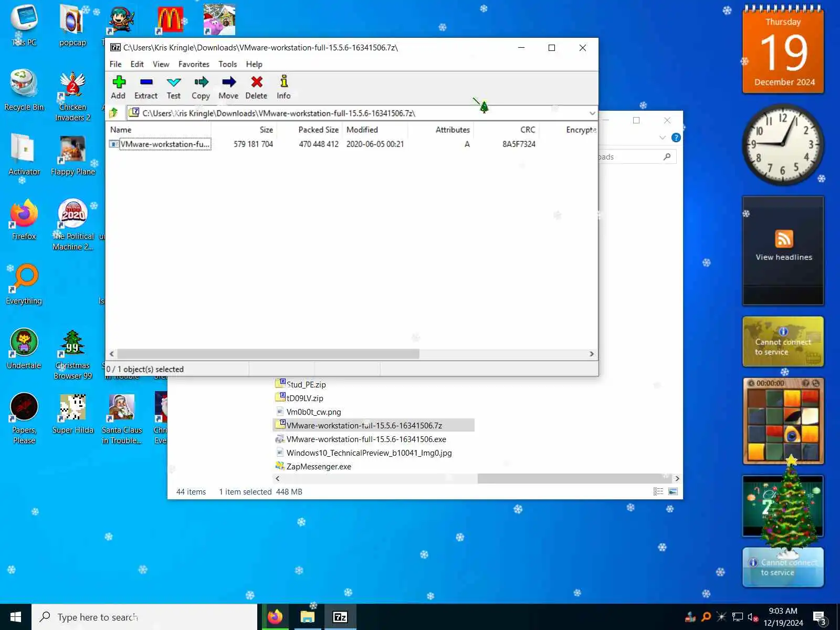This screenshot has width=840, height=630.
Task: Select The Political Machine 2 desktop icon
Action: 72,225
